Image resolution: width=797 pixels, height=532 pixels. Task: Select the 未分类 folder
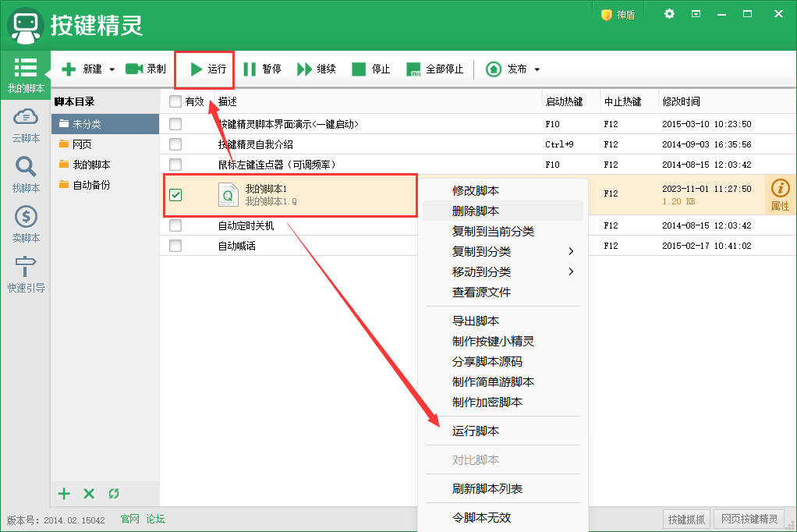point(105,123)
